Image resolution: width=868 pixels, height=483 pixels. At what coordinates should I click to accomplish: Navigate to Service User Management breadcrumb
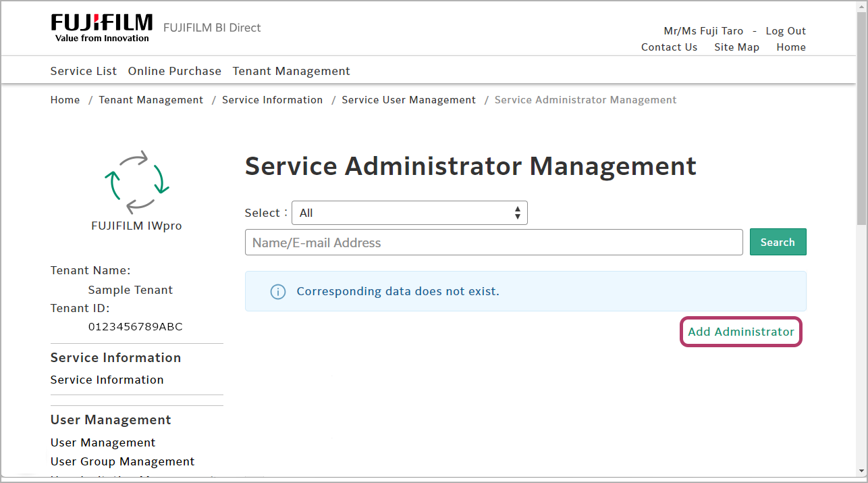[x=408, y=100]
